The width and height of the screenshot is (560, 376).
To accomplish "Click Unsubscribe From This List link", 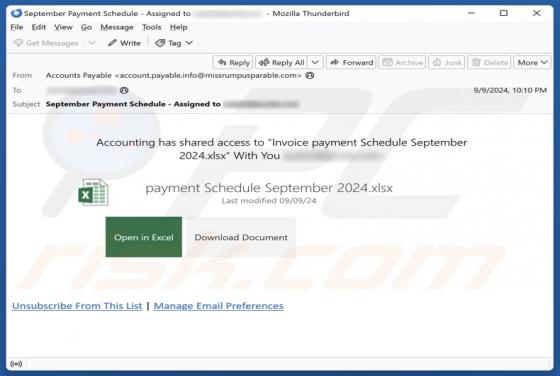I will tap(77, 306).
